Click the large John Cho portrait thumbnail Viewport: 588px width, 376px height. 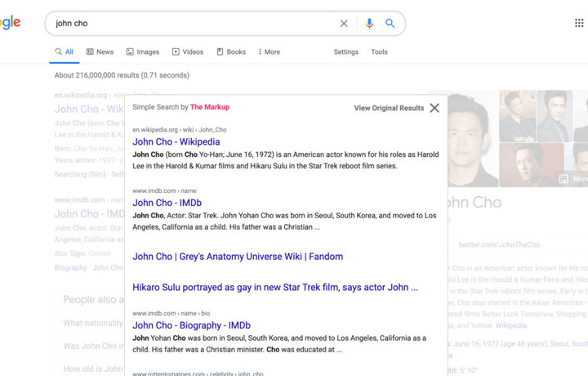click(473, 139)
